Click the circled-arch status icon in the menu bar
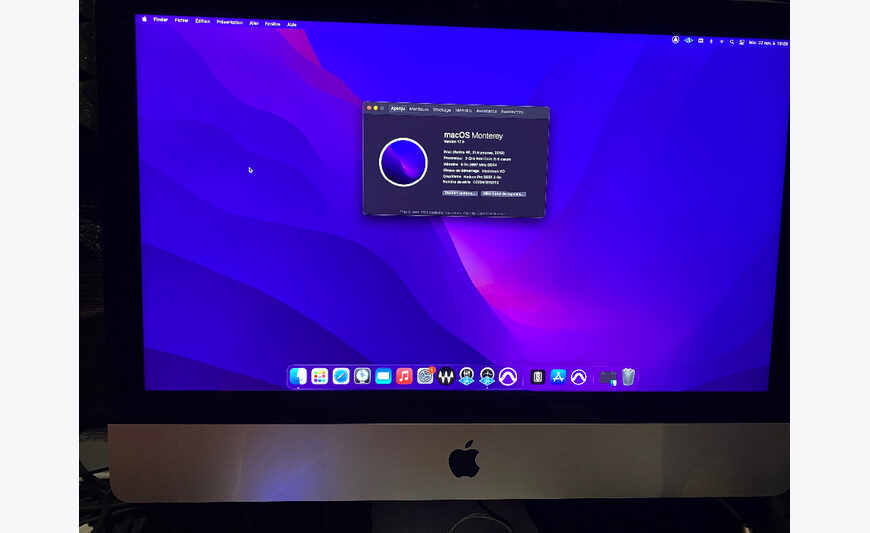Image resolution: width=870 pixels, height=533 pixels. pos(675,40)
